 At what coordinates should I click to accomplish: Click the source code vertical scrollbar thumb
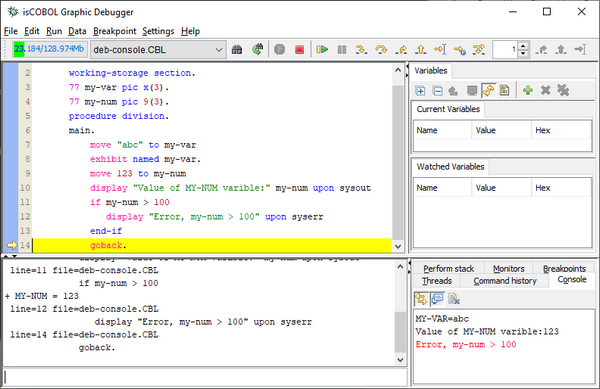(398, 163)
